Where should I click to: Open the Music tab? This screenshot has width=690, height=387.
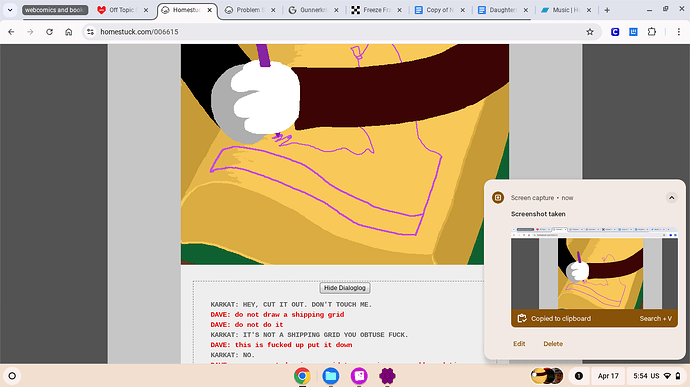pos(566,10)
